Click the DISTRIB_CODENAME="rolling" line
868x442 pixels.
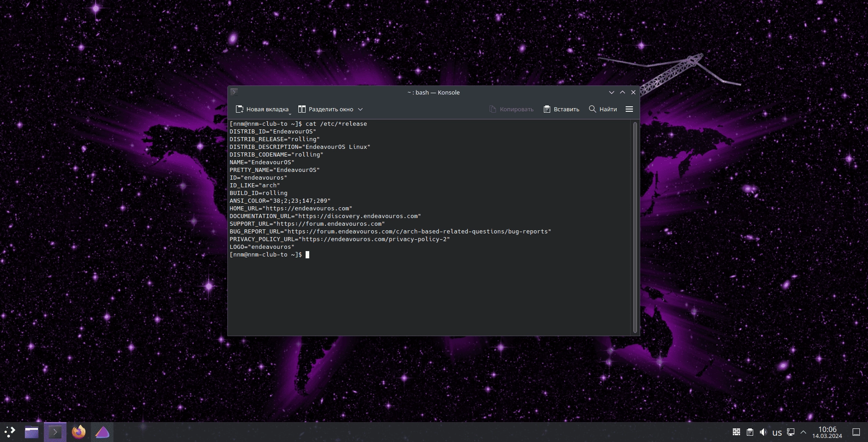(x=276, y=154)
